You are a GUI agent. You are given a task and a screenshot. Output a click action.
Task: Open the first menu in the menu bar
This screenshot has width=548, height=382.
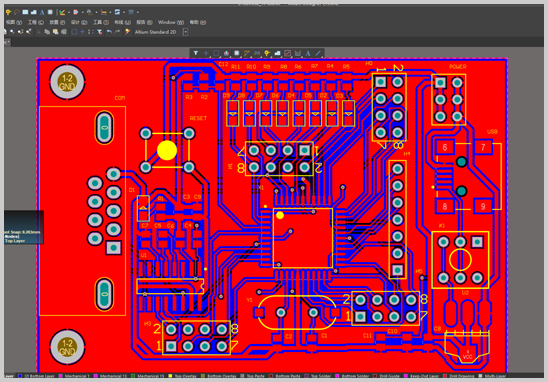(14, 22)
